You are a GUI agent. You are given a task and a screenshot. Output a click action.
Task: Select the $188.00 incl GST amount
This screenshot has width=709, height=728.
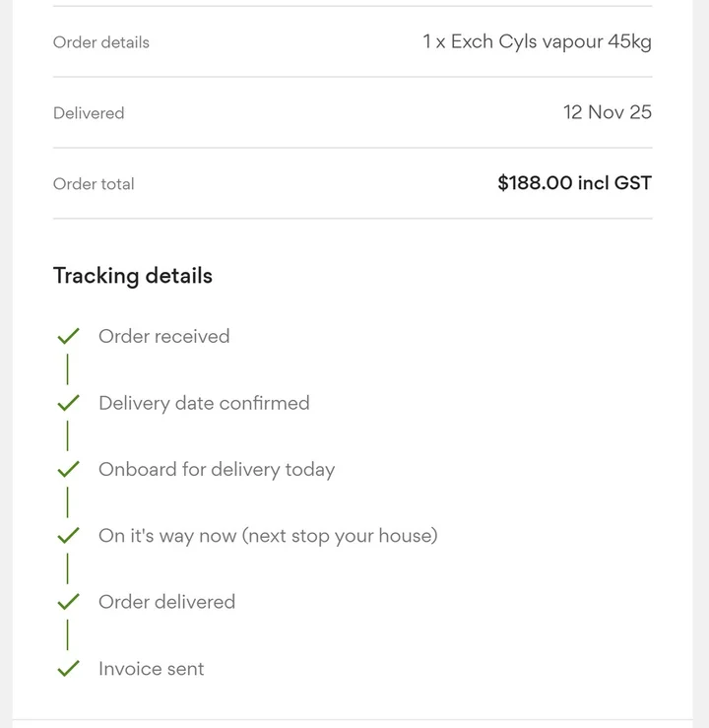click(x=574, y=183)
